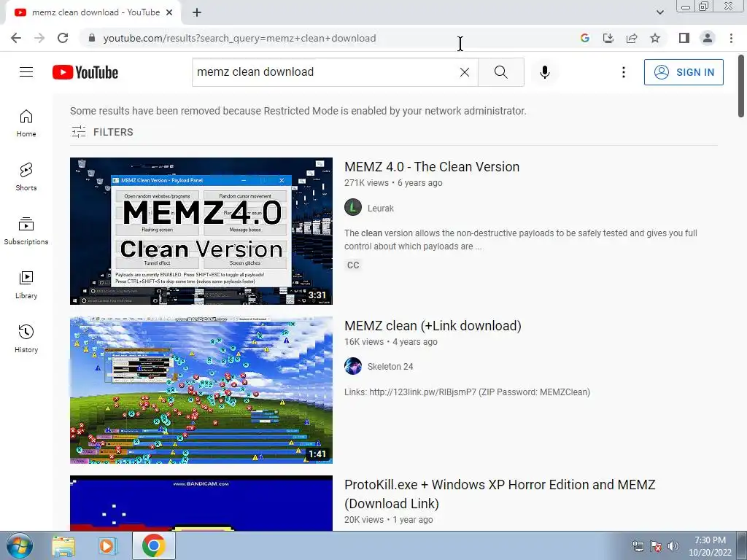This screenshot has width=747, height=560.
Task: Click the MEMZ clean Bliss wallpaper thumbnail
Action: coord(201,390)
